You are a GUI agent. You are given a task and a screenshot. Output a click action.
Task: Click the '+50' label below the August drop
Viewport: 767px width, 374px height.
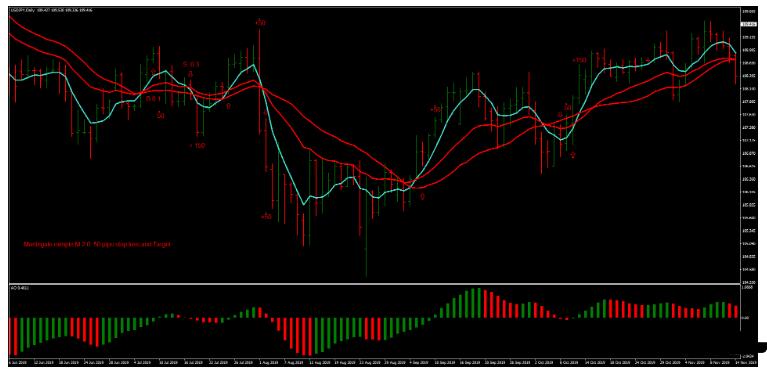click(x=266, y=216)
